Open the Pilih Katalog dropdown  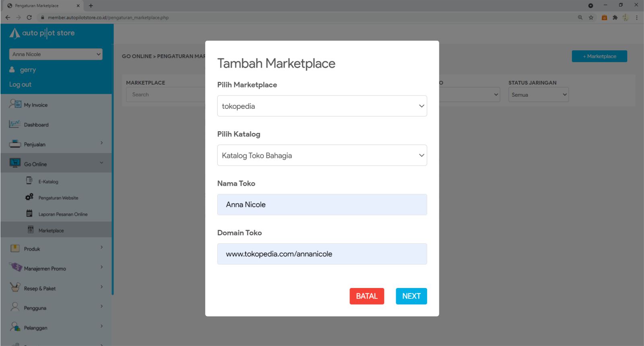pos(322,155)
